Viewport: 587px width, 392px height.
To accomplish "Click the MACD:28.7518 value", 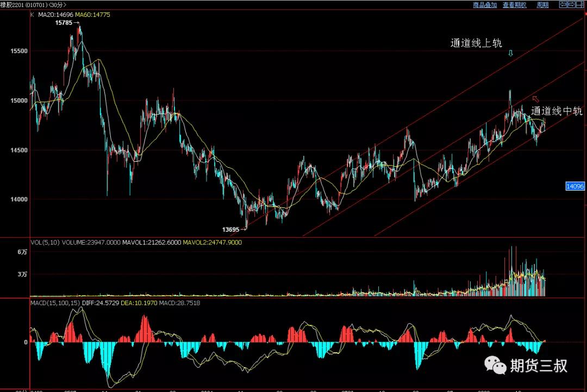I will pyautogui.click(x=179, y=303).
